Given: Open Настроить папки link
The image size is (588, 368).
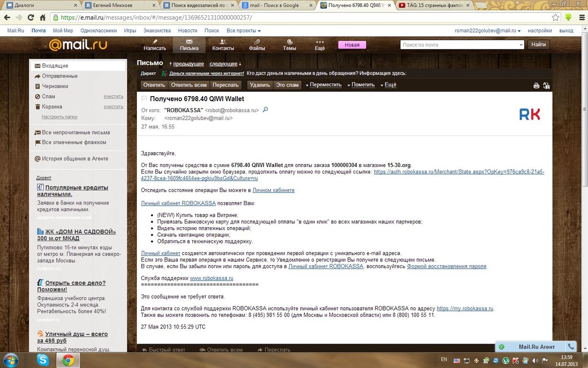Looking at the screenshot, I should point(60,117).
